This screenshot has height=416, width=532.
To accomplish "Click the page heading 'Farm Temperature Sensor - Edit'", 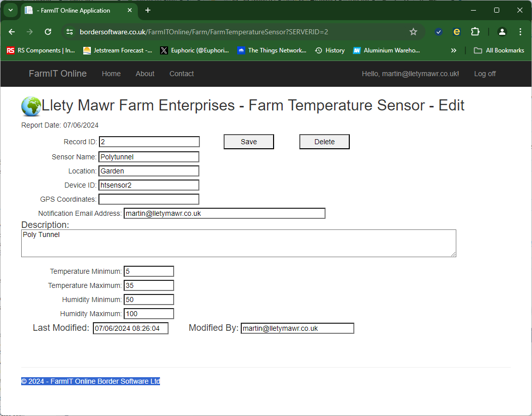I will 356,105.
